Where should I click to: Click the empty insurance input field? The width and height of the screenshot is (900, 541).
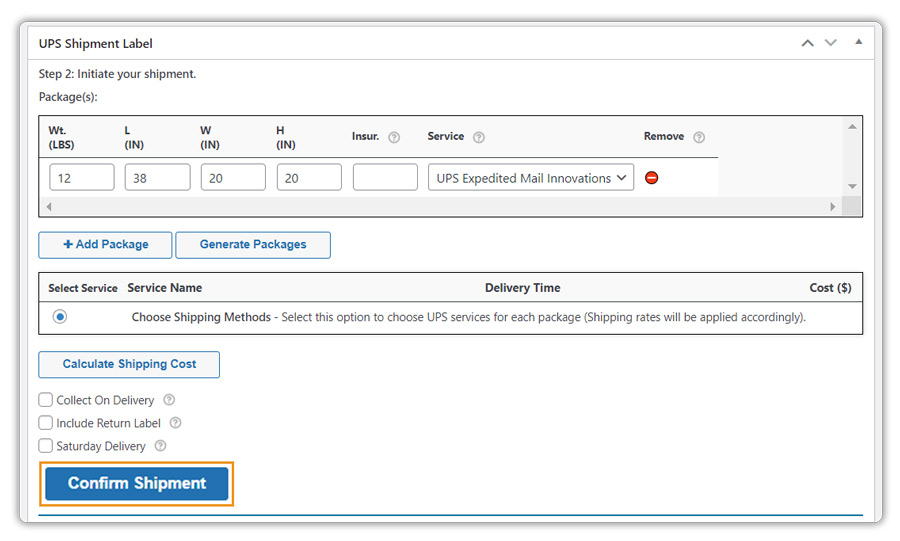point(385,178)
